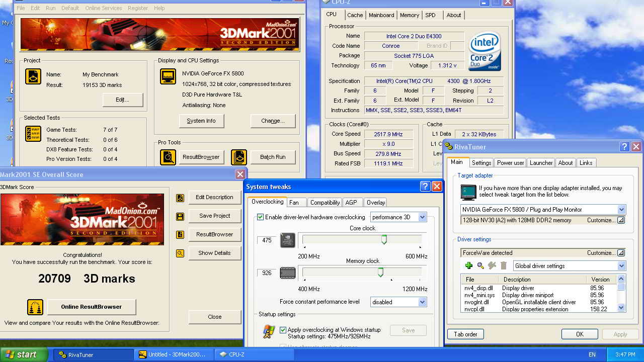This screenshot has width=644, height=362.
Task: Switch to the Power user tab in RivaTuner
Action: click(x=511, y=163)
